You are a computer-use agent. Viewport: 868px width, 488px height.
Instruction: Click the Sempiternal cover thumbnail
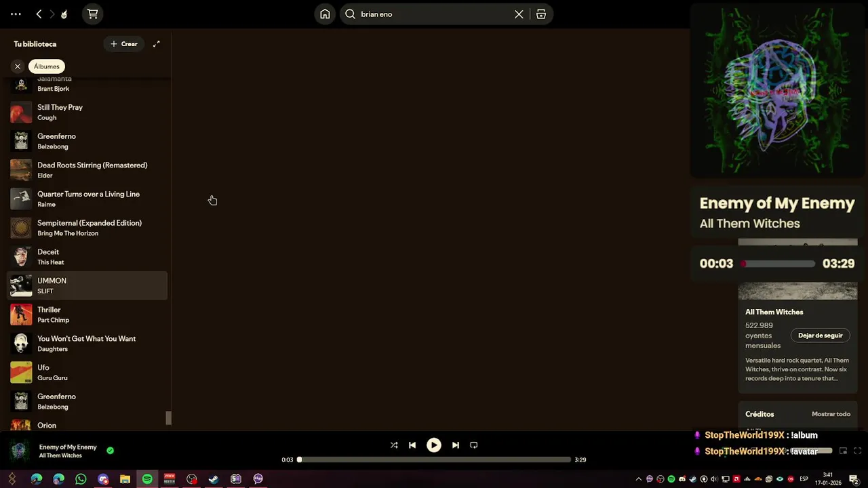(21, 228)
